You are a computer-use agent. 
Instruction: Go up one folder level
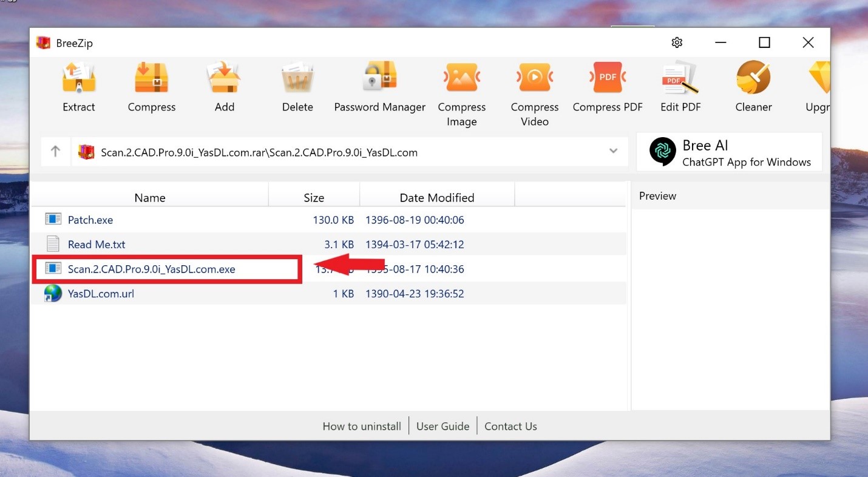pos(55,152)
